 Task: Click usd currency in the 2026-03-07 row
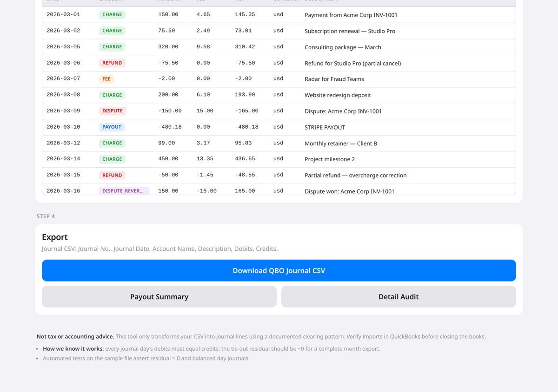pyautogui.click(x=278, y=78)
